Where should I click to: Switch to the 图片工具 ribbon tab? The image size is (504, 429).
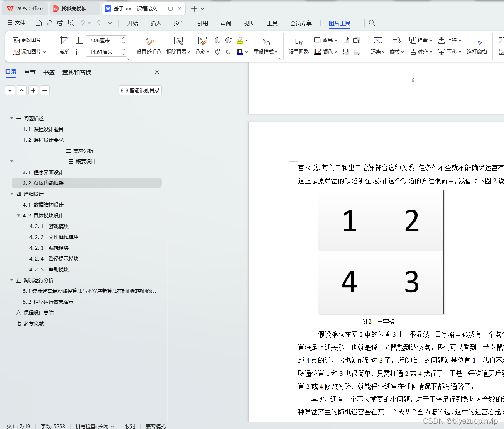[x=340, y=23]
